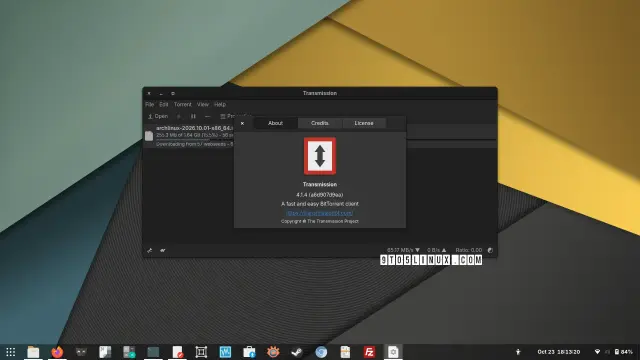Open the software store bag icon
The image size is (640, 360).
point(249,352)
